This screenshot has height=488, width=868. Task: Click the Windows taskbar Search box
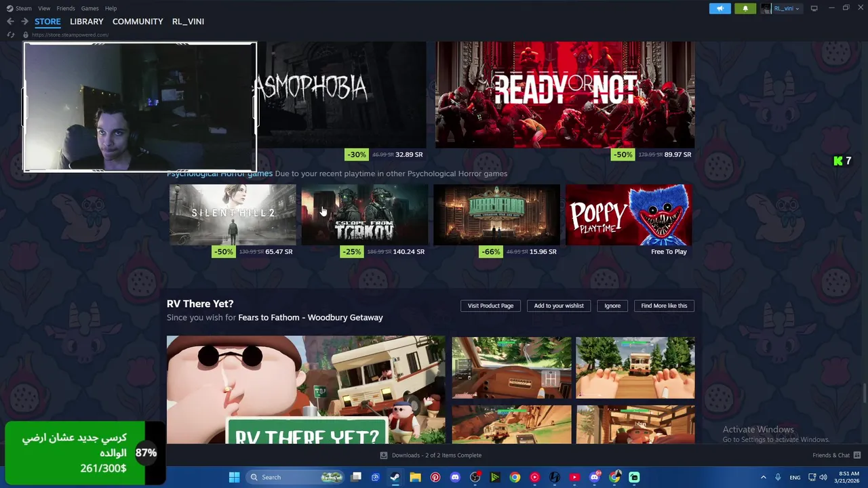coord(294,477)
